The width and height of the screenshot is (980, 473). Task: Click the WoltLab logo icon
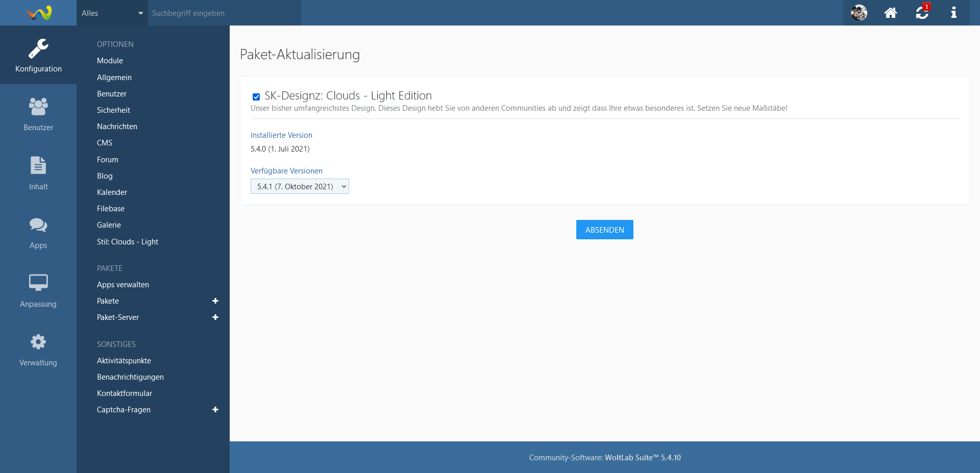39,13
